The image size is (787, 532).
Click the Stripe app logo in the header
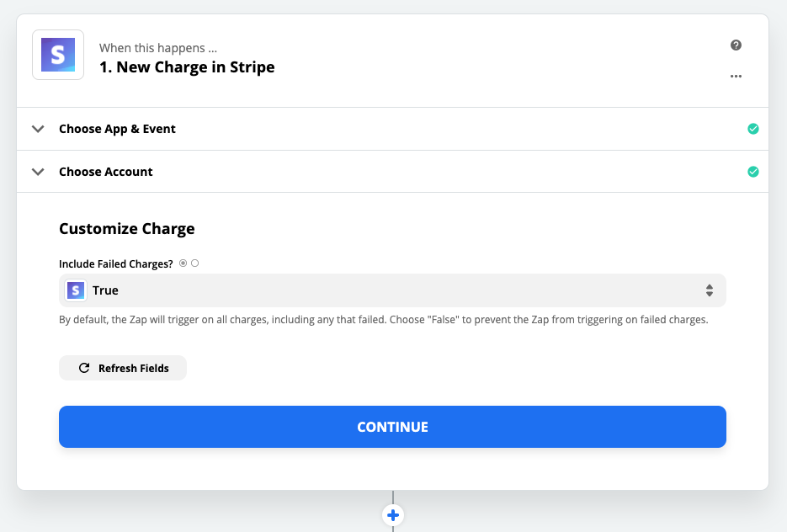click(58, 55)
